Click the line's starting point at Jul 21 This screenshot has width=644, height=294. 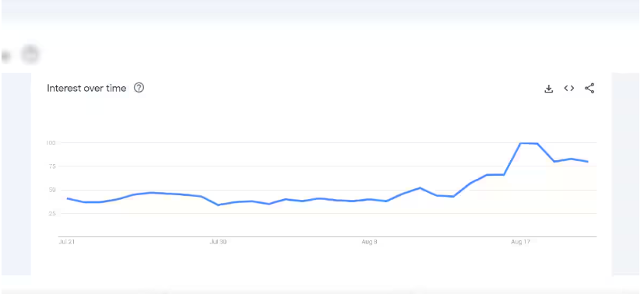67,198
